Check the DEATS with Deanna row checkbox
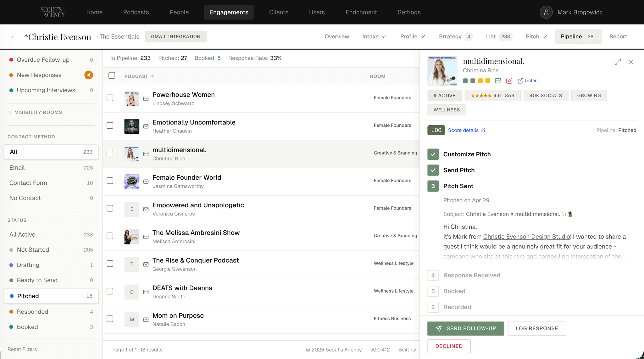 (x=110, y=291)
